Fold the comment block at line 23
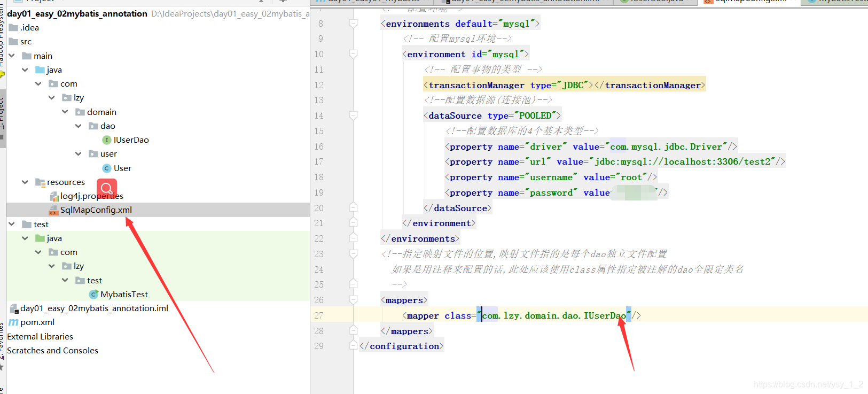The image size is (868, 394). [353, 254]
